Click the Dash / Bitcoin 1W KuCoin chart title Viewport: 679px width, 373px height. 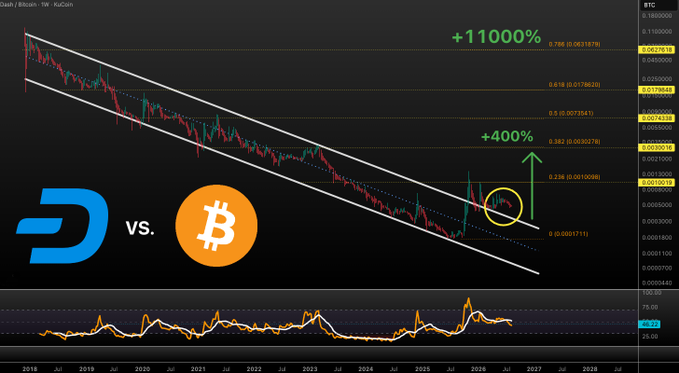pyautogui.click(x=36, y=4)
